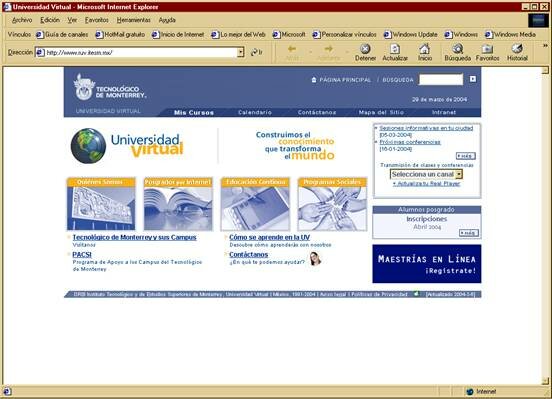The image size is (552, 399).
Task: Click the Políticas de Privacidad footer link
Action: (x=379, y=294)
